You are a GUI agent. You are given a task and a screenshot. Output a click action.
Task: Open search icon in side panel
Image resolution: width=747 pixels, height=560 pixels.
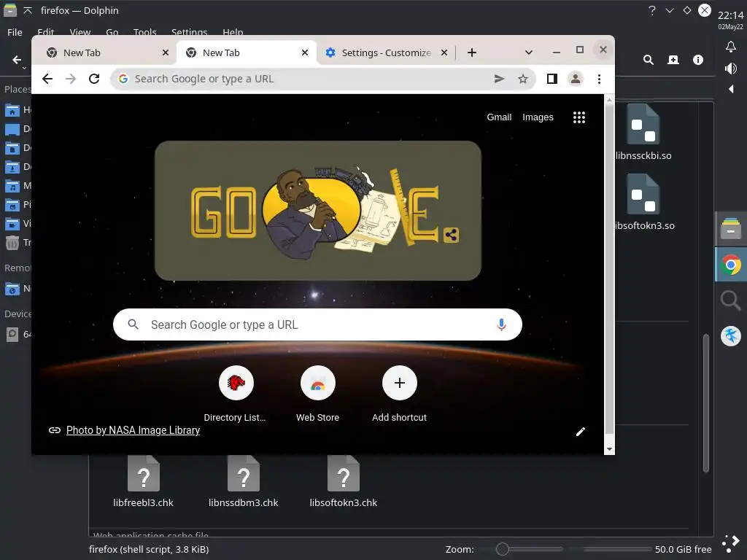point(731,300)
